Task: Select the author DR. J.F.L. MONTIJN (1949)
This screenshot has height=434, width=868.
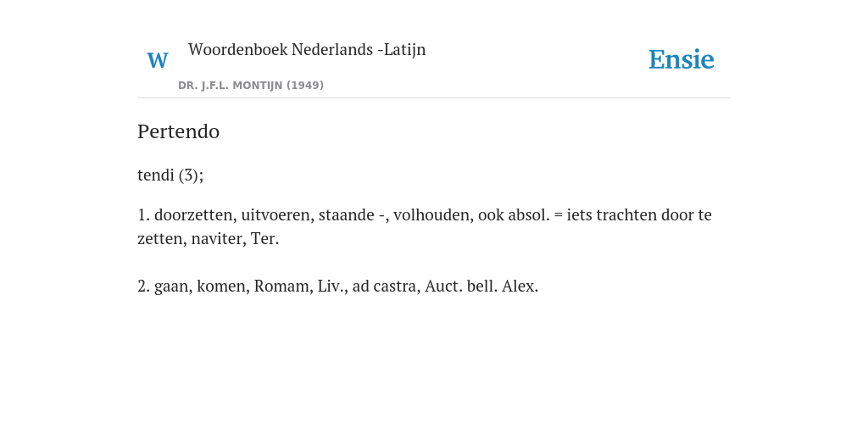Action: tap(251, 86)
